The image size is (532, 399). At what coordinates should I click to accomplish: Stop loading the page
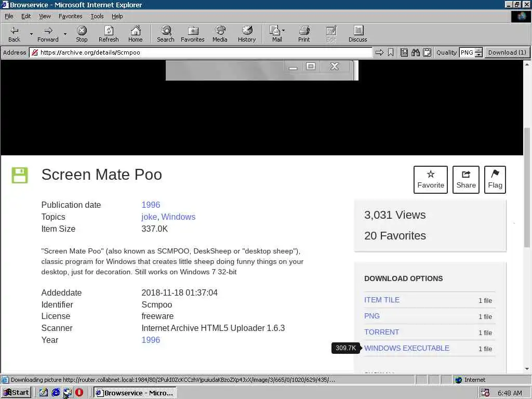point(82,34)
